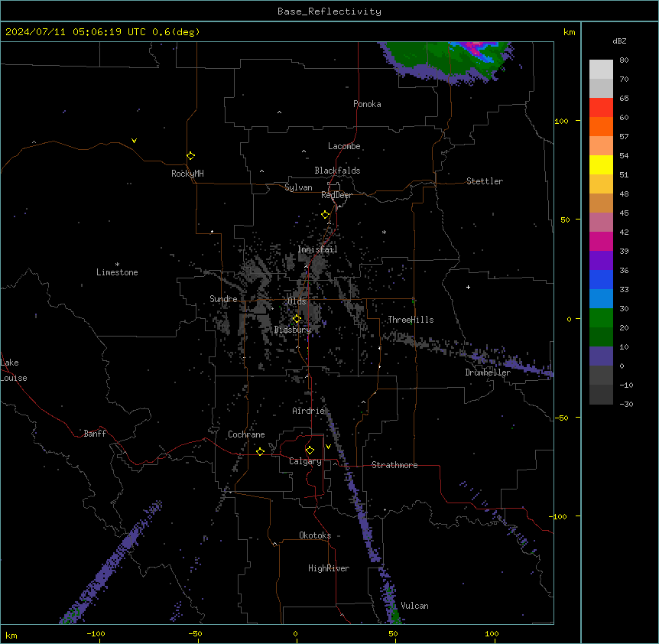Click the Strathmore label
Image resolution: width=659 pixels, height=644 pixels.
coord(394,465)
